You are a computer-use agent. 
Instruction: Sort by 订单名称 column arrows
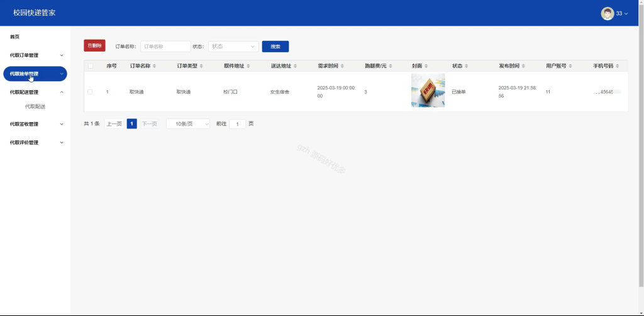[x=155, y=66]
